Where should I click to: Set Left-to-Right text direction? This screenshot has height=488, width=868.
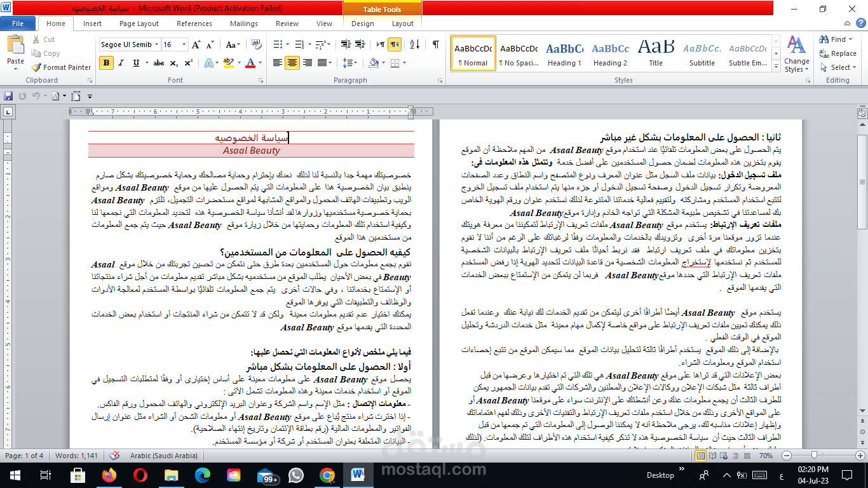click(x=380, y=44)
